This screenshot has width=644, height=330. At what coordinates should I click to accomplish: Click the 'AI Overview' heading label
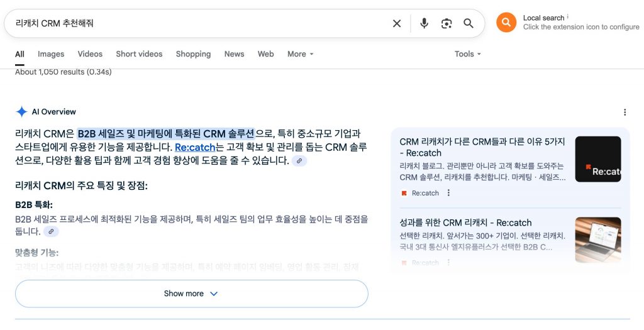click(x=54, y=112)
